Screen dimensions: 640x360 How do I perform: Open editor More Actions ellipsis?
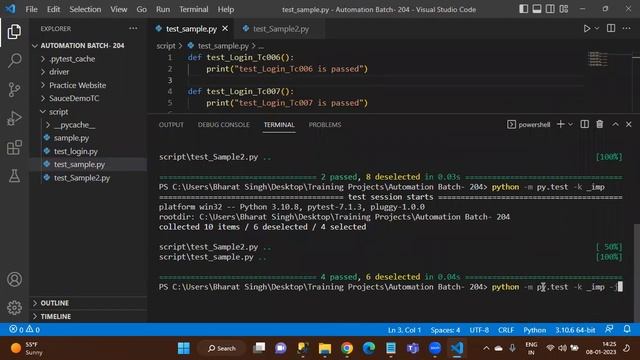pyautogui.click(x=627, y=28)
